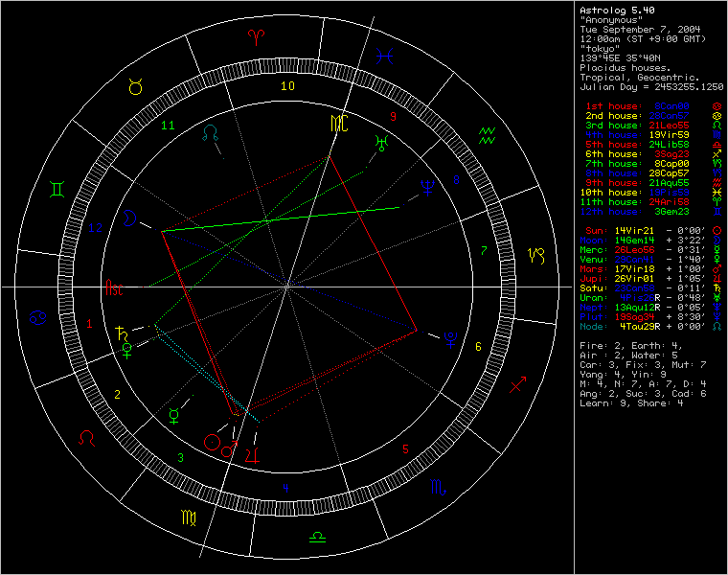728x575 pixels.
Task: Click house number 12 in the chart
Action: (95, 228)
